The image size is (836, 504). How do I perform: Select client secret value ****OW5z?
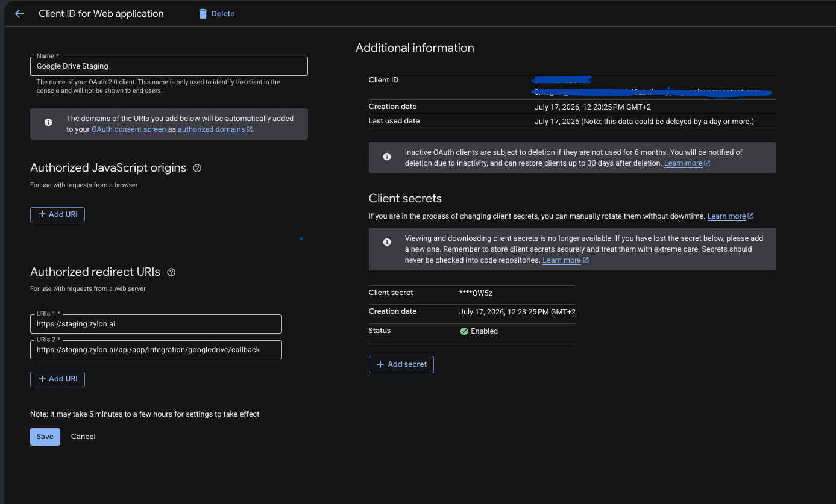click(x=476, y=293)
